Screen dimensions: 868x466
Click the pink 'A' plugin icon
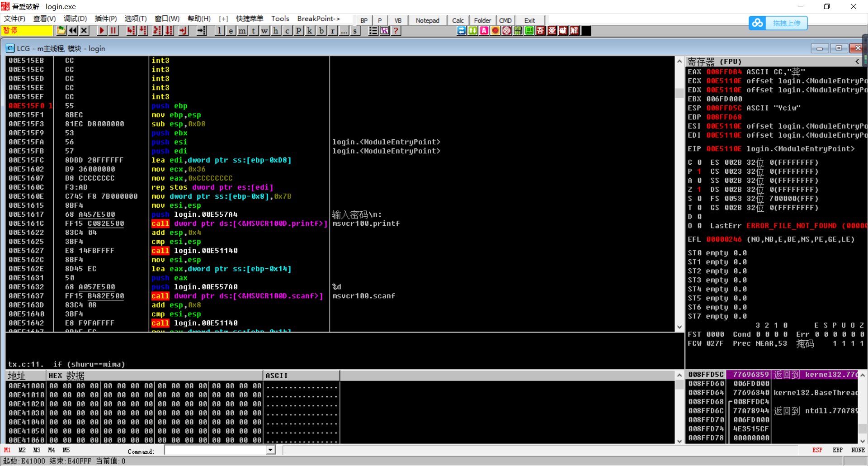pyautogui.click(x=484, y=31)
